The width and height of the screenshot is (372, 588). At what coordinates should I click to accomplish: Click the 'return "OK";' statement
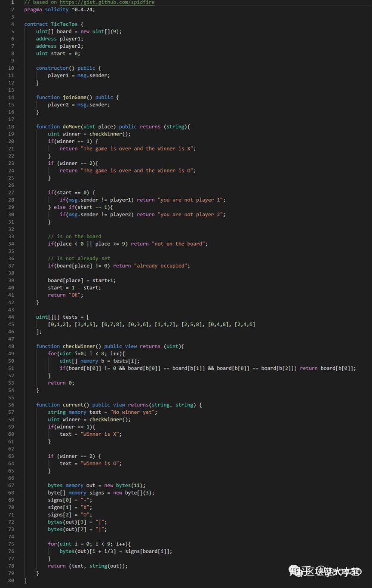click(x=65, y=295)
